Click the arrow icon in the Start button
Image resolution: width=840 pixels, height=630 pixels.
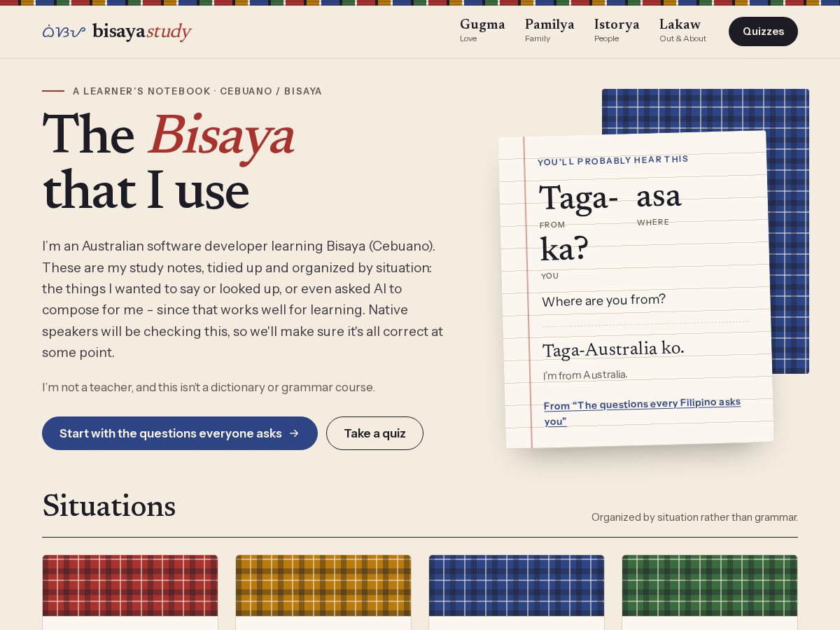coord(294,433)
